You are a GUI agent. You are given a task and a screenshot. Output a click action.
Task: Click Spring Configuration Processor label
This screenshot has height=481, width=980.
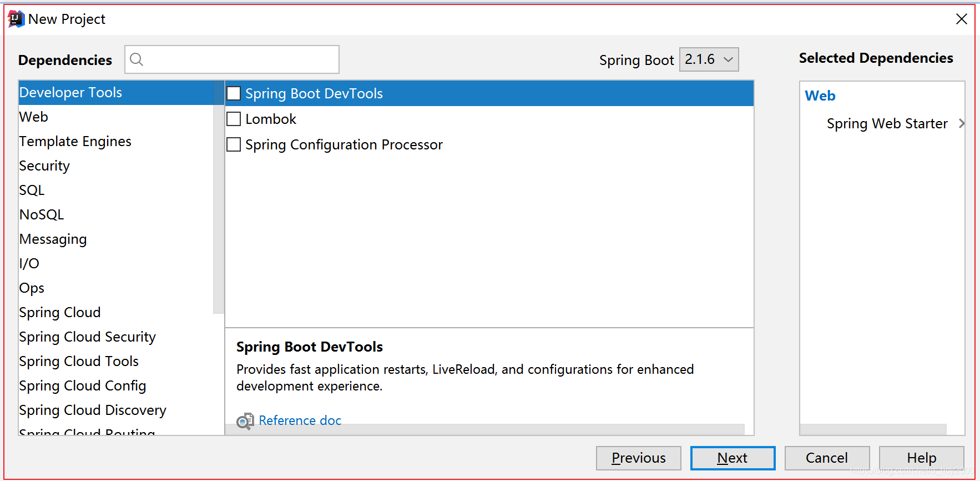point(344,144)
